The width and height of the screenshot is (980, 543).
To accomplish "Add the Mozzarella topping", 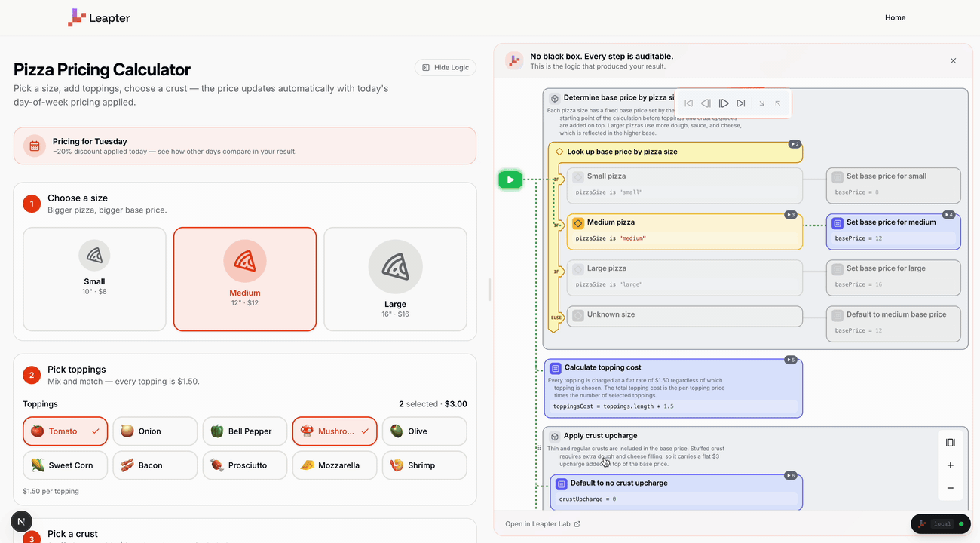I will click(335, 465).
